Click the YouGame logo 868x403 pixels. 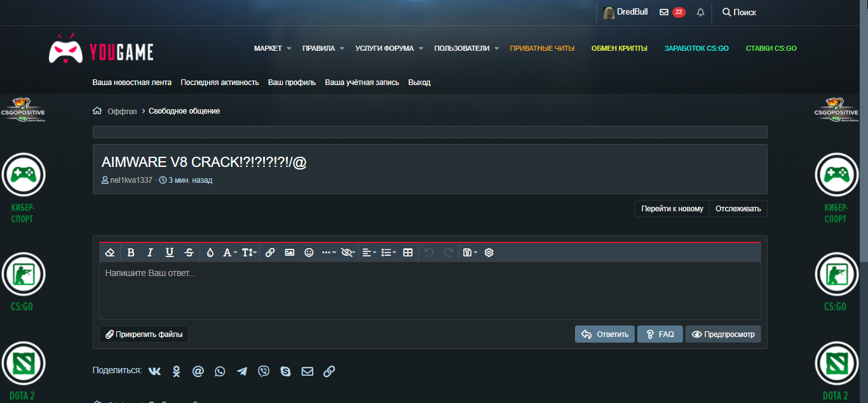tap(101, 48)
